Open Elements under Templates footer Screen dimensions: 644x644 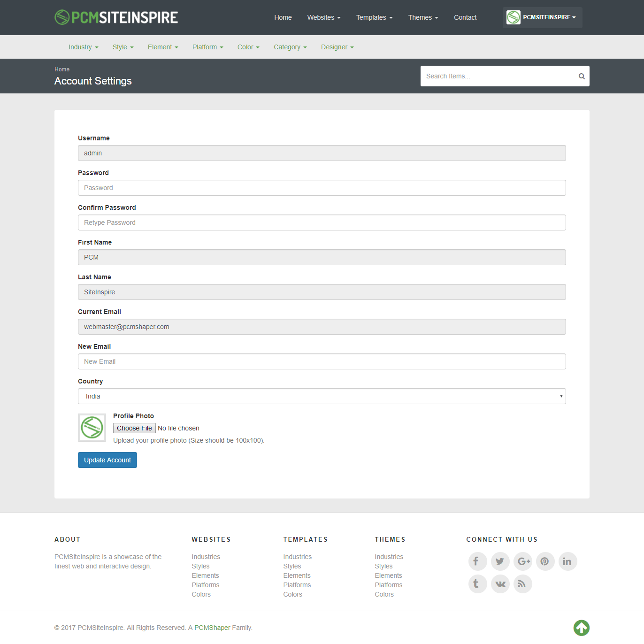click(x=297, y=575)
